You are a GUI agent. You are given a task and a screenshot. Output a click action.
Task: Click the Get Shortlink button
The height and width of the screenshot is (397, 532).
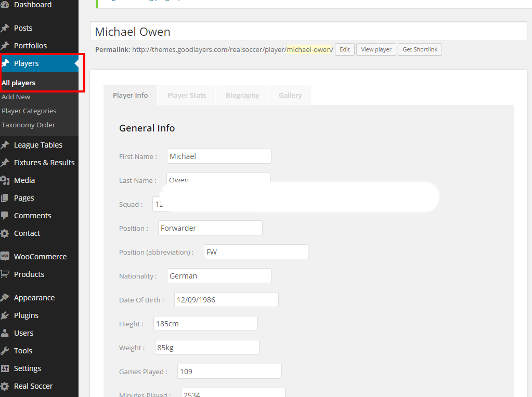420,50
